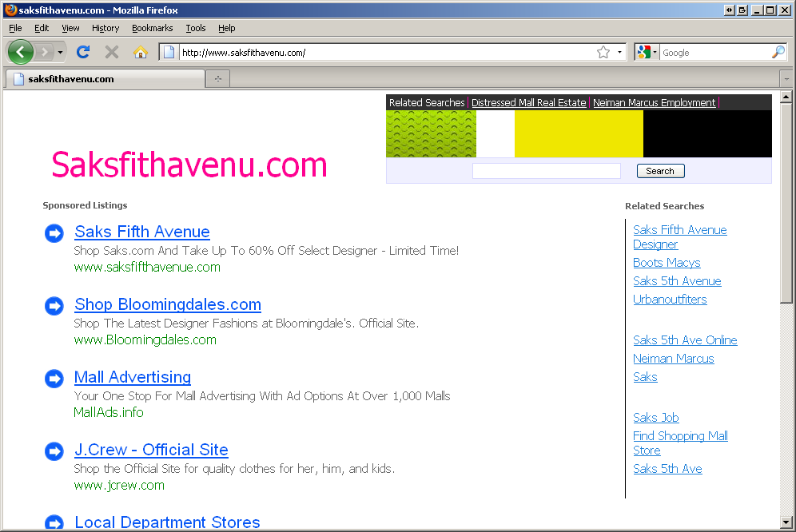796x532 pixels.
Task: Click the Distressed Mall Real Estate link
Action: tap(528, 102)
